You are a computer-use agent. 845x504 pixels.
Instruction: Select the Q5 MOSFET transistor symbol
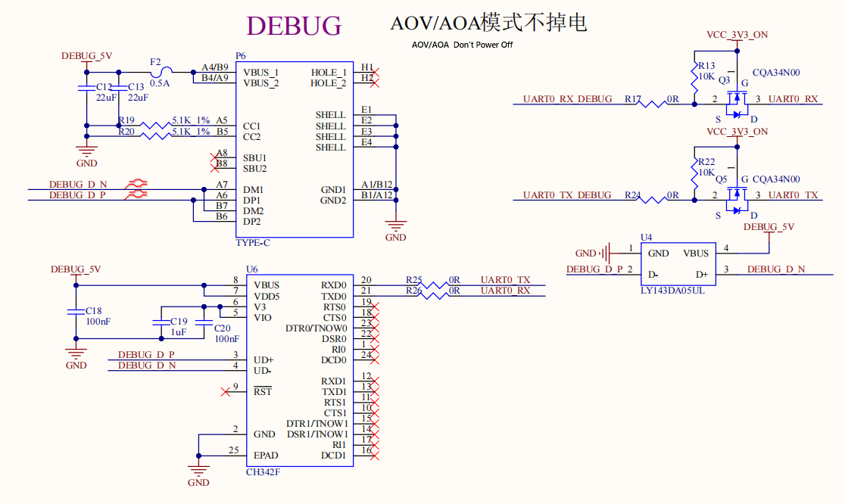pos(737,200)
